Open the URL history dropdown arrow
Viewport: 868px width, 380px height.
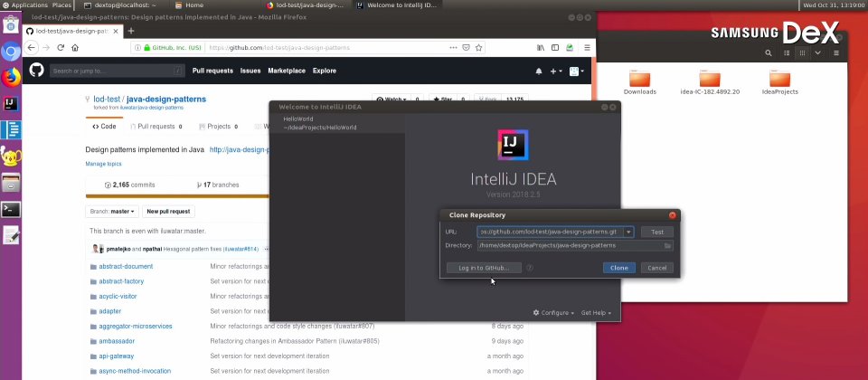(x=629, y=233)
